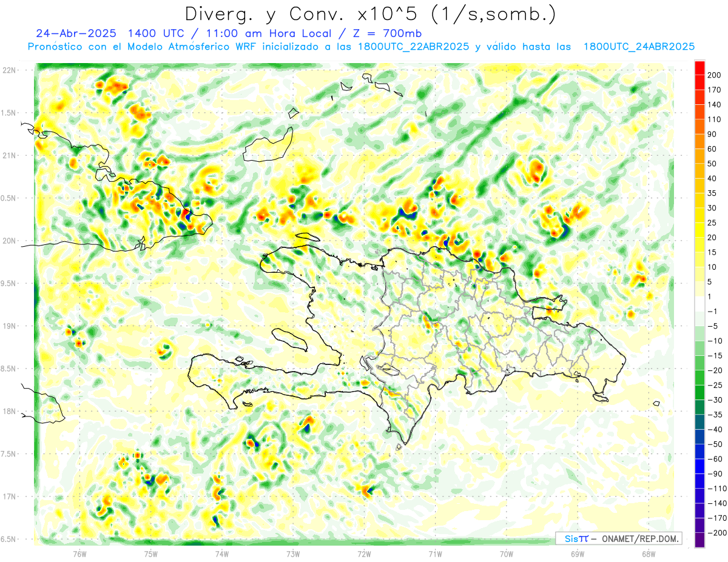This screenshot has width=728, height=562.
Task: Click the "73W" longitude label
Action: click(x=293, y=554)
